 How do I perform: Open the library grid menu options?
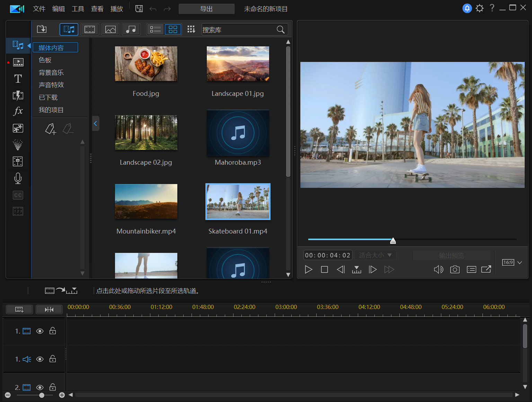191,29
